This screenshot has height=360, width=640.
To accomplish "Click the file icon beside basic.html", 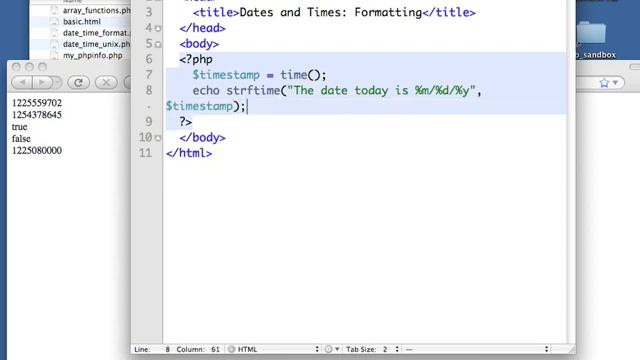I will pyautogui.click(x=54, y=22).
